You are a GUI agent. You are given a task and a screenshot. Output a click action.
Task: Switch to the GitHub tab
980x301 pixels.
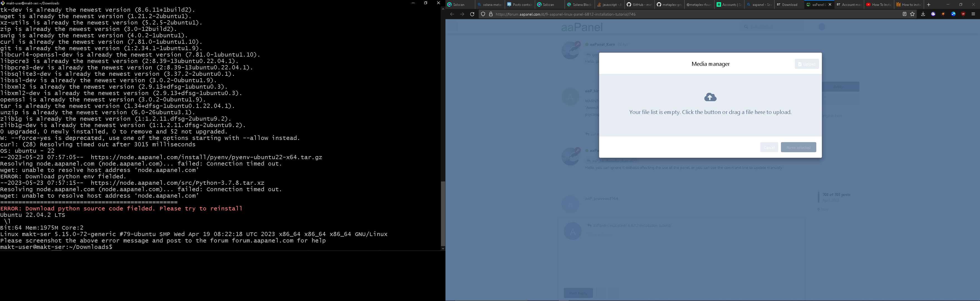(639, 4)
